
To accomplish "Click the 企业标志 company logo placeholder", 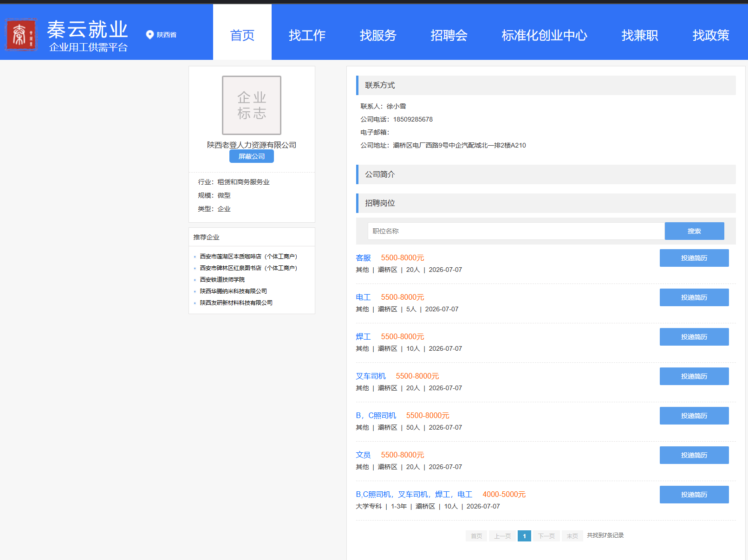I will point(252,105).
